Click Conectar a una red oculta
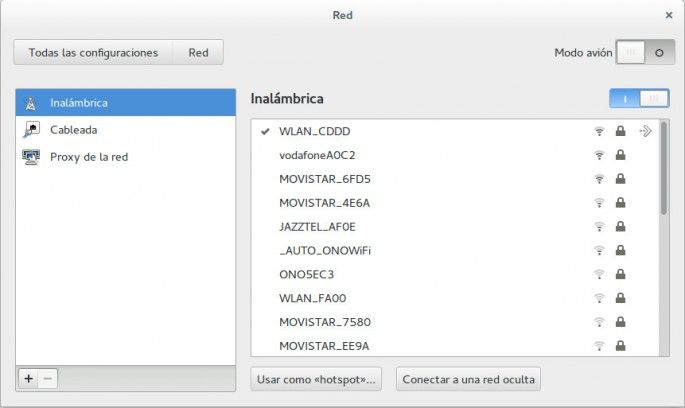The image size is (685, 408). (469, 379)
